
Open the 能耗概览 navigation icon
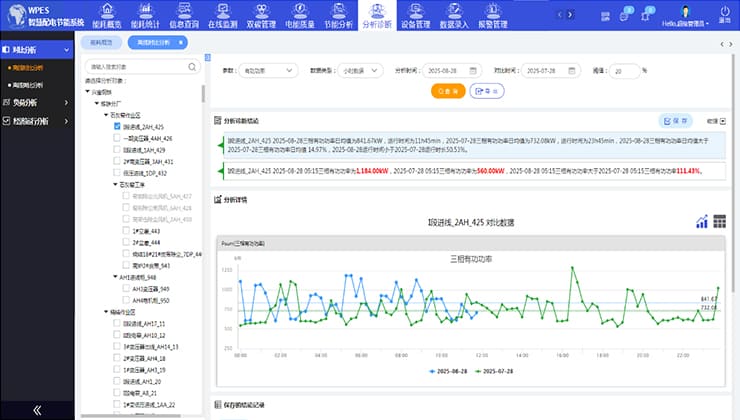[110, 15]
